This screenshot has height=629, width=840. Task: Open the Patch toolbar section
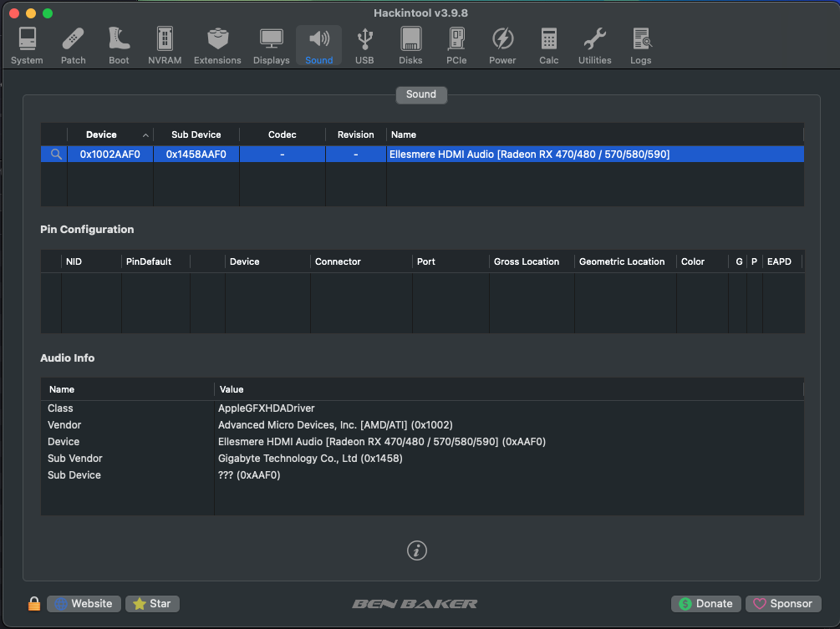[74, 45]
